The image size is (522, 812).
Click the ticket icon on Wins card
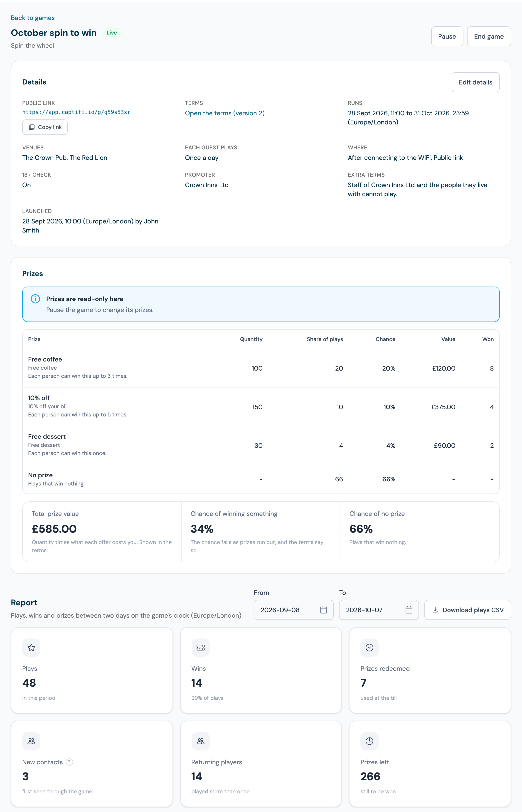(x=200, y=648)
